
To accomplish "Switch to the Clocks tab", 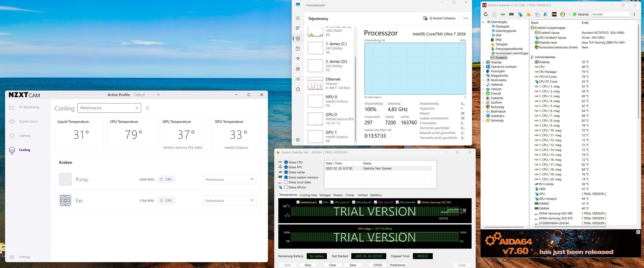I will tap(350, 195).
